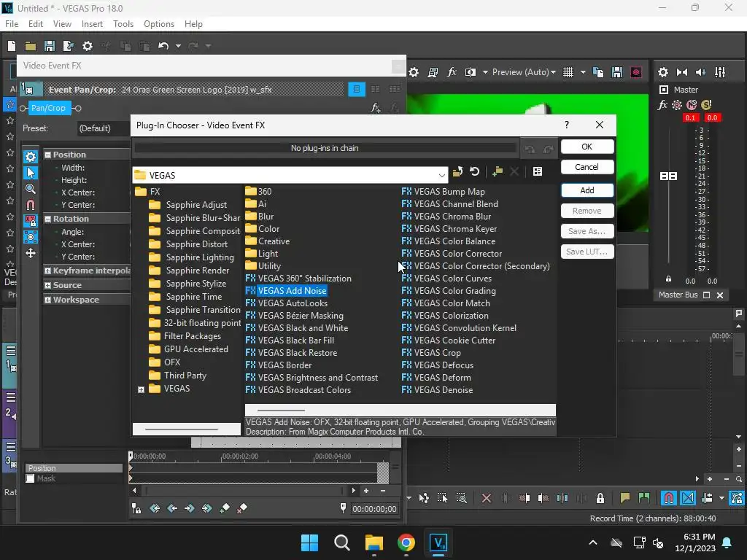Expand the Workspace section
Screen dimensions: 747x560
[x=47, y=300]
